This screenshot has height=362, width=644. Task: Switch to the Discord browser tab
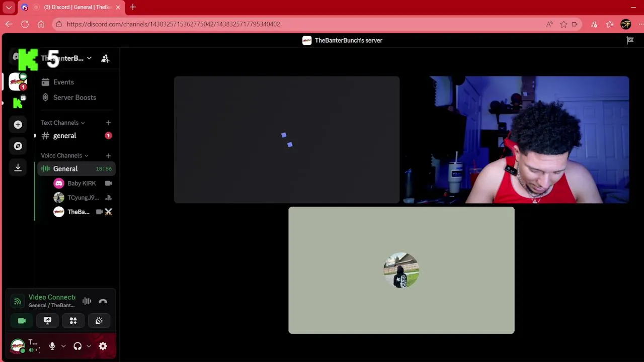click(70, 7)
